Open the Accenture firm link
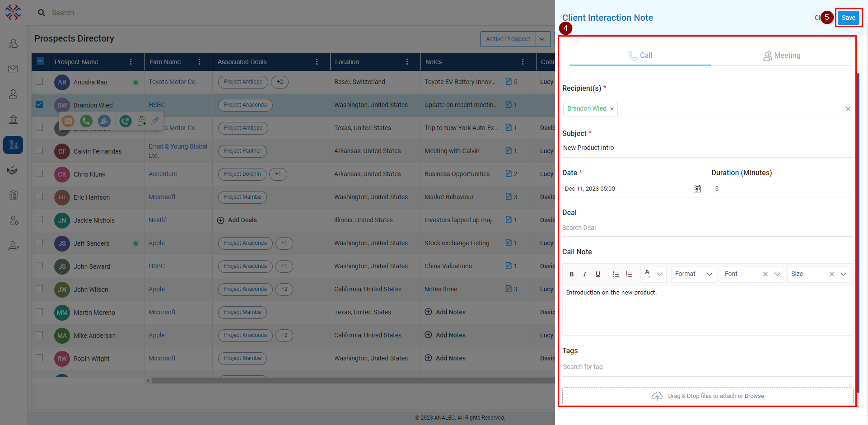868x425 pixels. click(x=163, y=174)
